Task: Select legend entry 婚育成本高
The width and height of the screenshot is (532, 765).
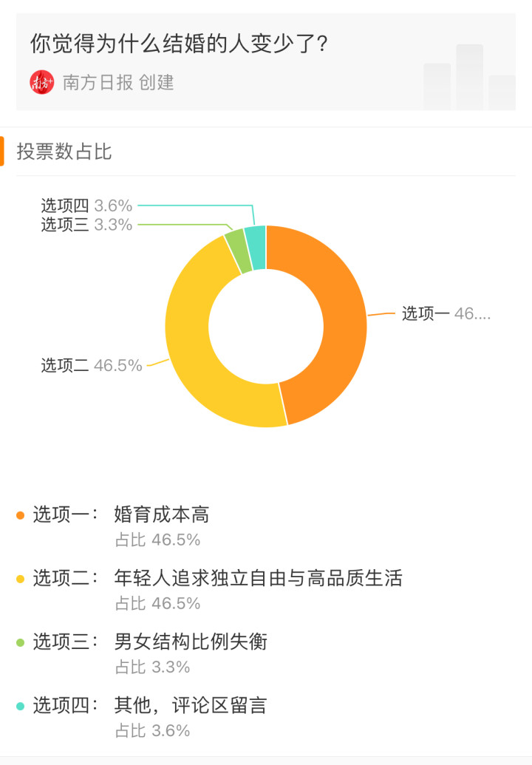Action: pos(162,514)
